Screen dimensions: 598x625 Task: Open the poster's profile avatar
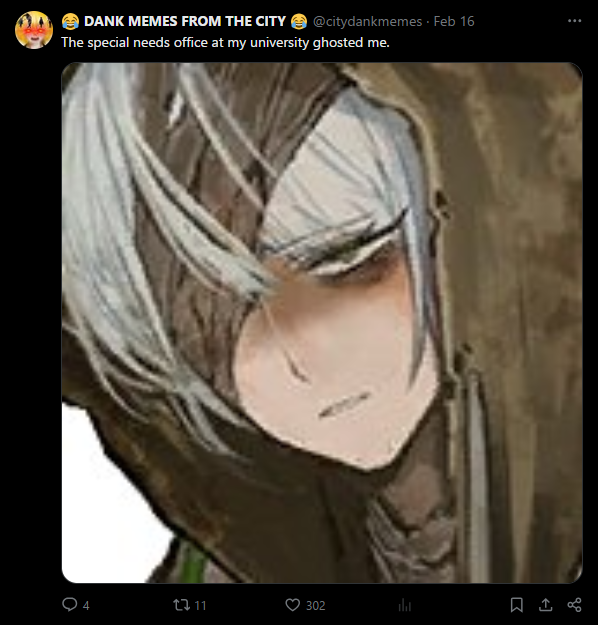[34, 30]
